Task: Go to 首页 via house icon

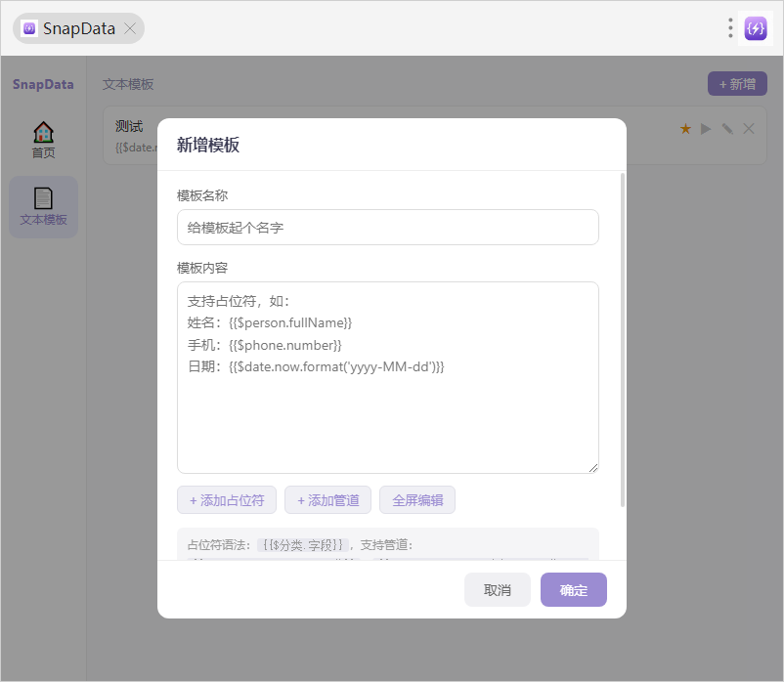Action: [x=43, y=140]
